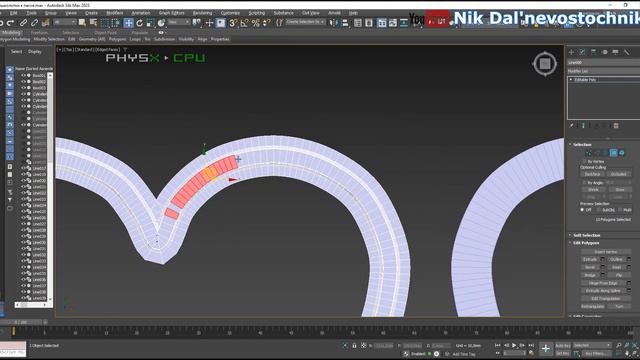The image size is (640, 360).
Task: Toggle the Angle Snap icon
Action: point(244,23)
